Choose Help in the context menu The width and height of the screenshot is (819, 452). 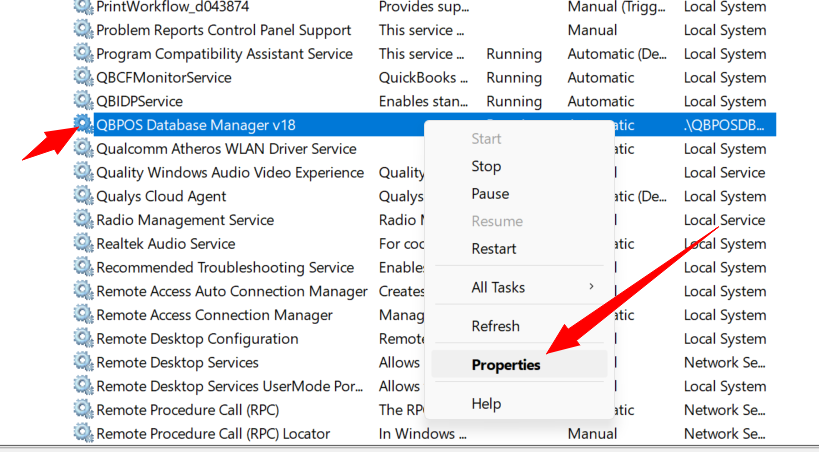(486, 403)
